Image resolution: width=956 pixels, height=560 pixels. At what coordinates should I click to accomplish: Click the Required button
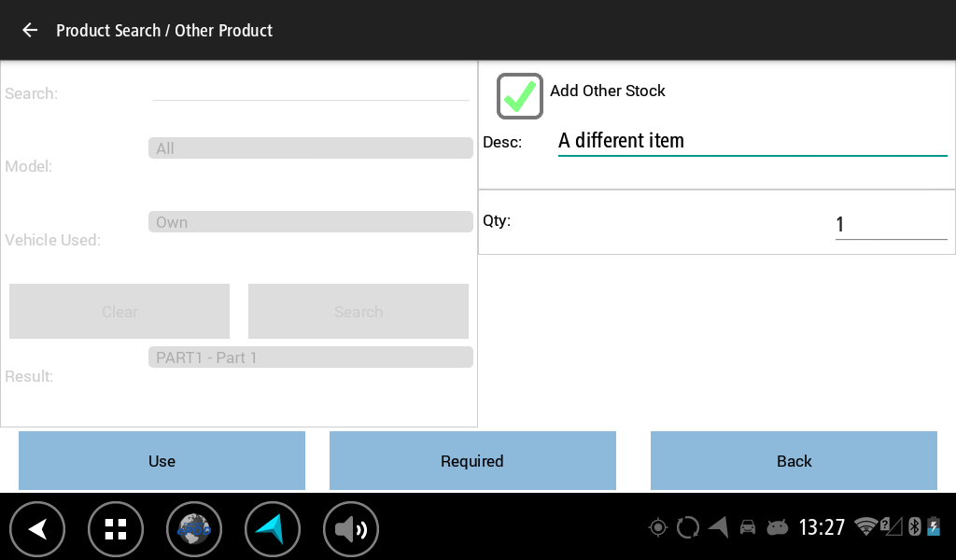pyautogui.click(x=472, y=461)
